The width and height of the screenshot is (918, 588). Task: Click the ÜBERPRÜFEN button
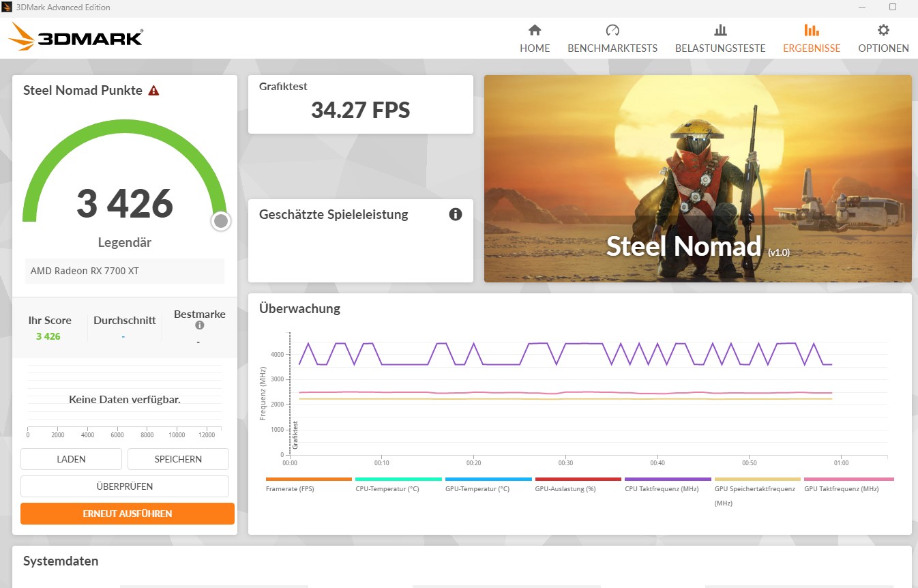point(125,486)
